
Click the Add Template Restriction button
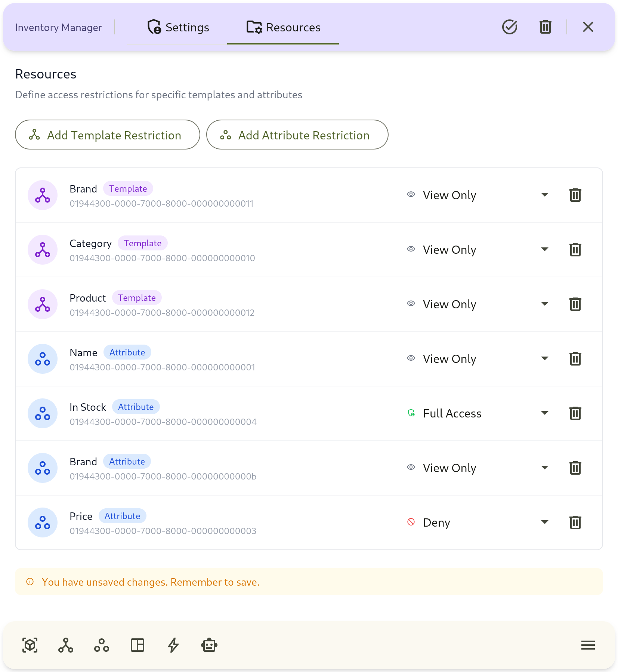coord(107,135)
